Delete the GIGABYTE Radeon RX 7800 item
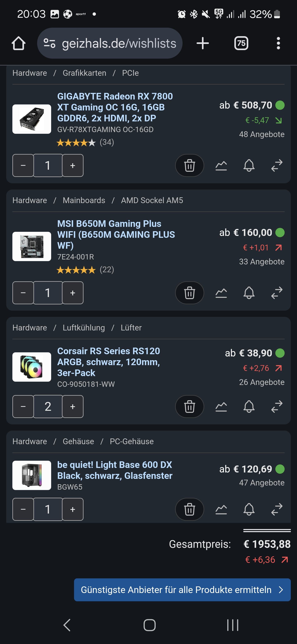Screen dimensions: 297x644 [x=189, y=166]
